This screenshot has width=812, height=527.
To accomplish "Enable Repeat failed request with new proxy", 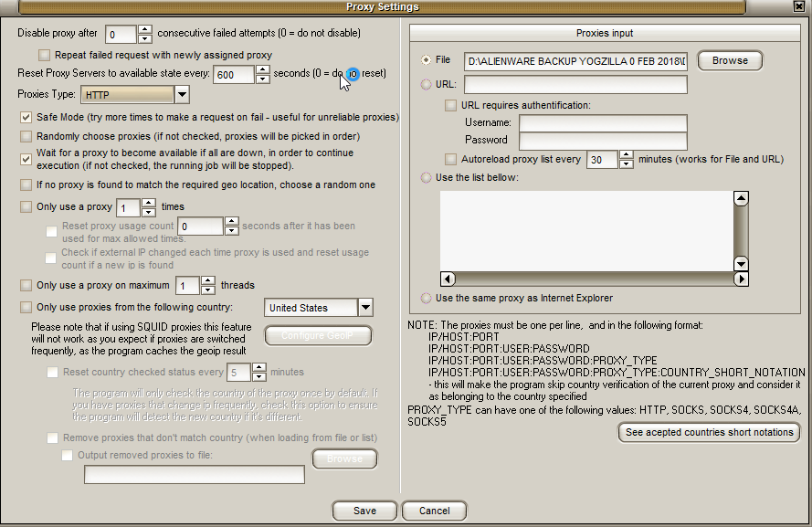I will pyautogui.click(x=45, y=55).
